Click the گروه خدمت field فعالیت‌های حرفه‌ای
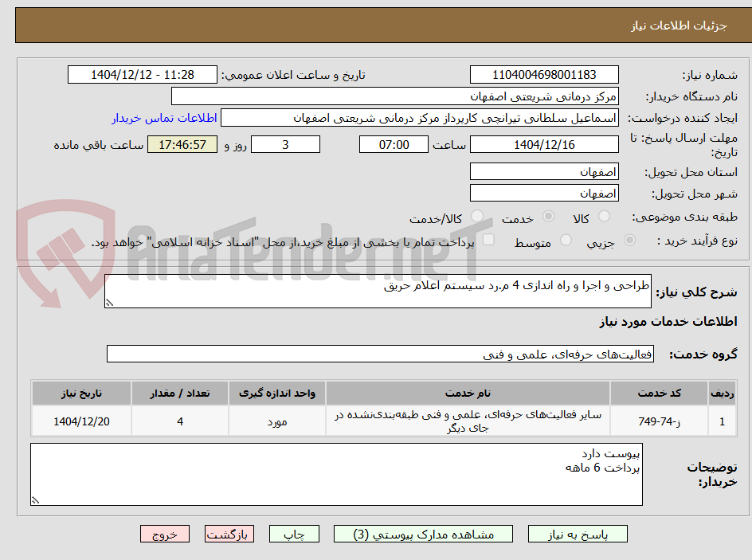 pyautogui.click(x=380, y=354)
